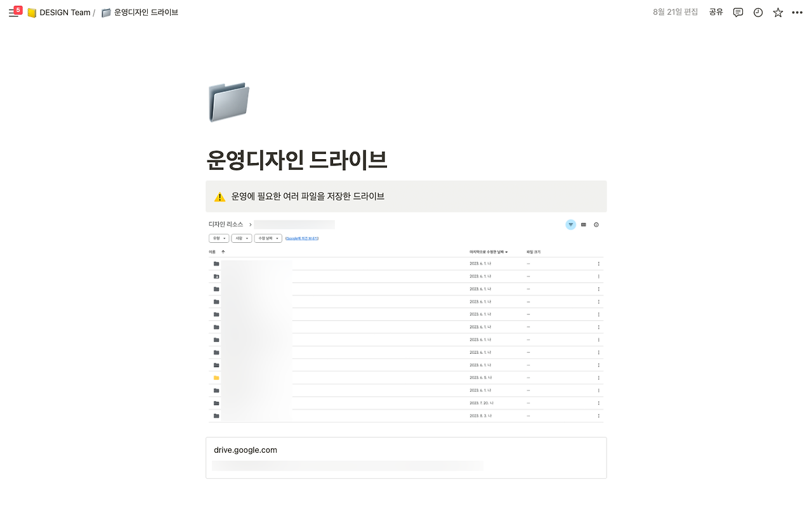The width and height of the screenshot is (812, 532).
Task: Open the sidebar menu with the notification badge
Action: (x=13, y=13)
